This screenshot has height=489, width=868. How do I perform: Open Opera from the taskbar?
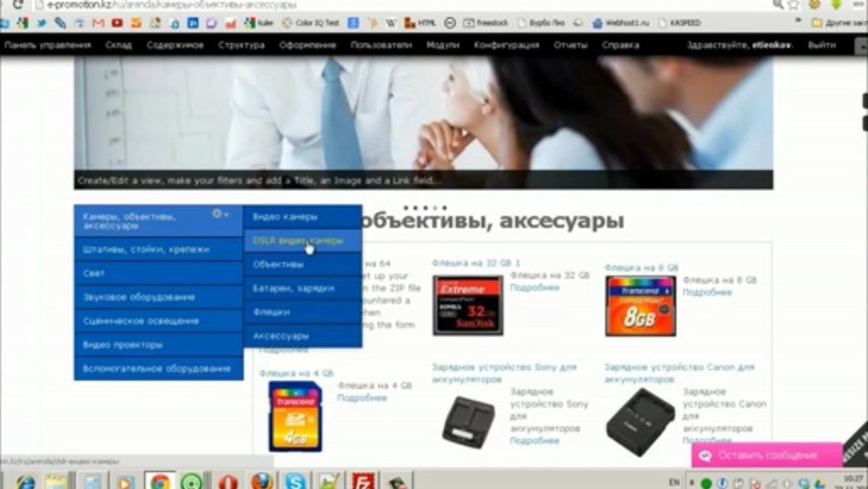tap(228, 482)
